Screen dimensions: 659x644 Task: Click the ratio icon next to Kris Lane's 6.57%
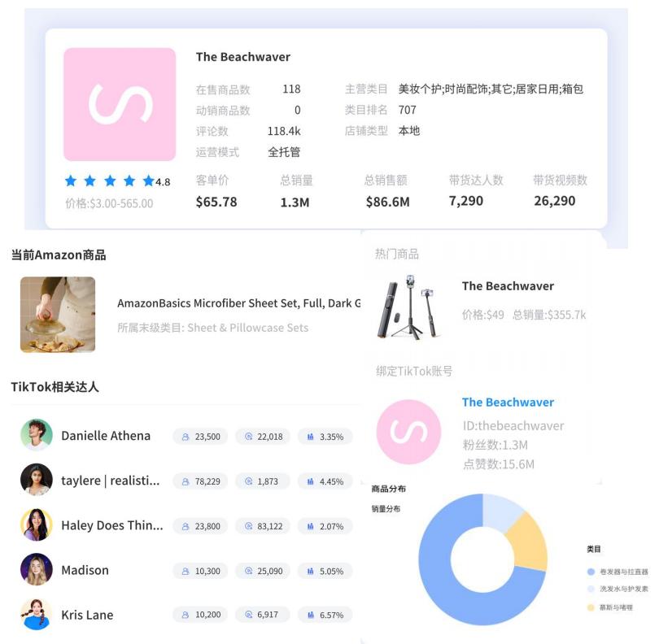tap(308, 616)
